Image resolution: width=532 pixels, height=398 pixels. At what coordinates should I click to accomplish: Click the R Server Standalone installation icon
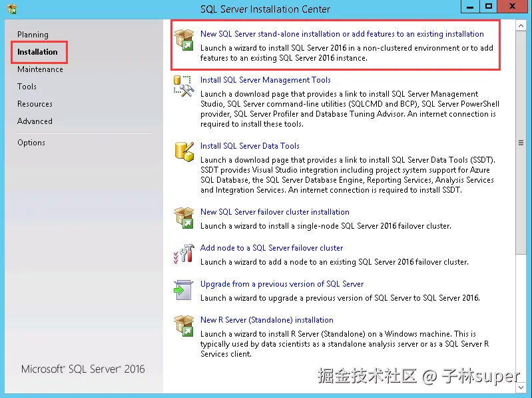[184, 326]
